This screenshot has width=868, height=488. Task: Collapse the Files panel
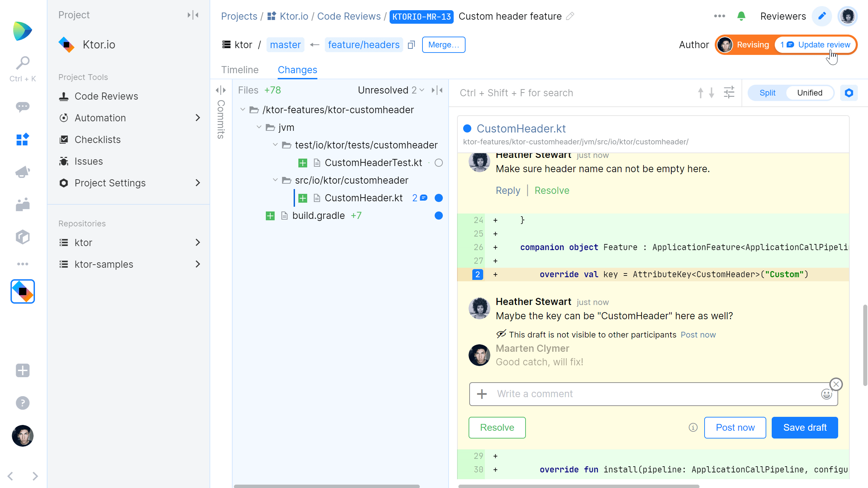[x=437, y=90]
